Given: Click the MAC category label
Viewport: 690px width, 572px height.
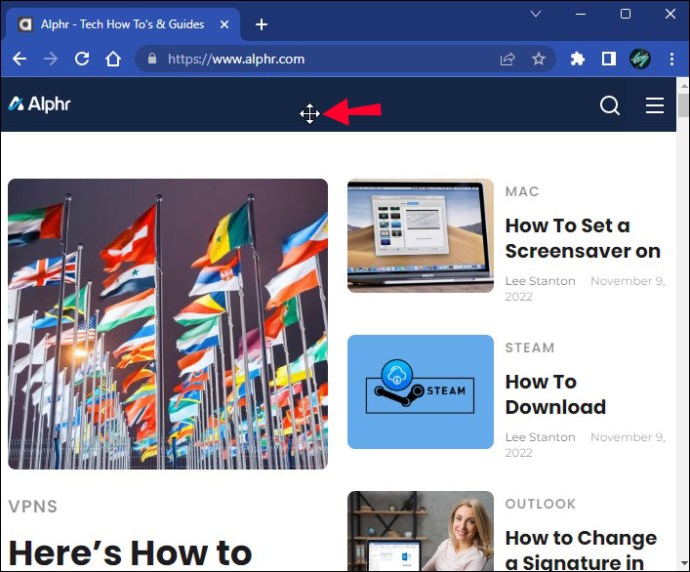Looking at the screenshot, I should 522,191.
